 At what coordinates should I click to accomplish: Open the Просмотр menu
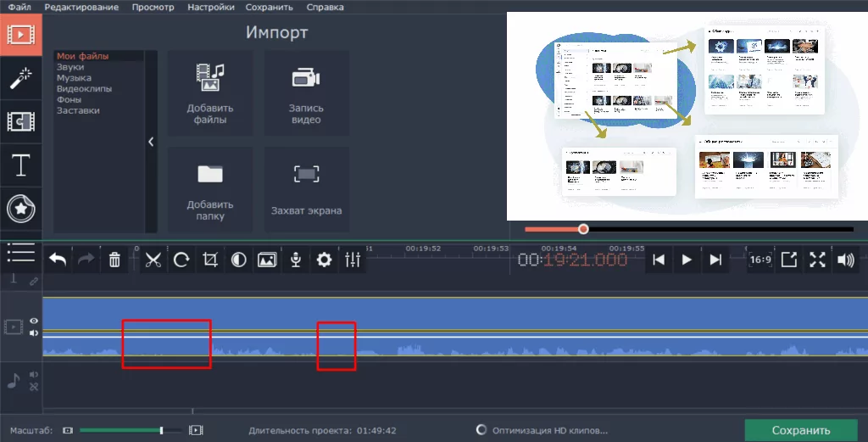(x=153, y=7)
